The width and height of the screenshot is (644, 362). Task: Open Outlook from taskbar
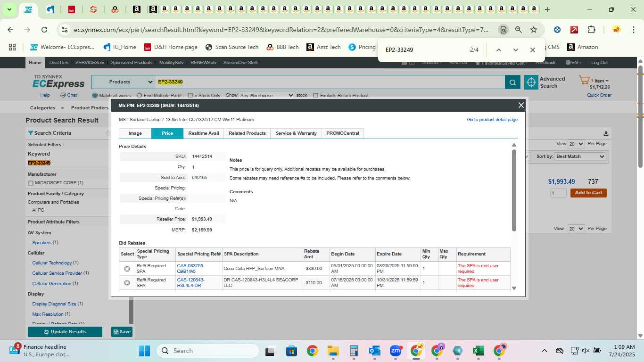pyautogui.click(x=375, y=351)
